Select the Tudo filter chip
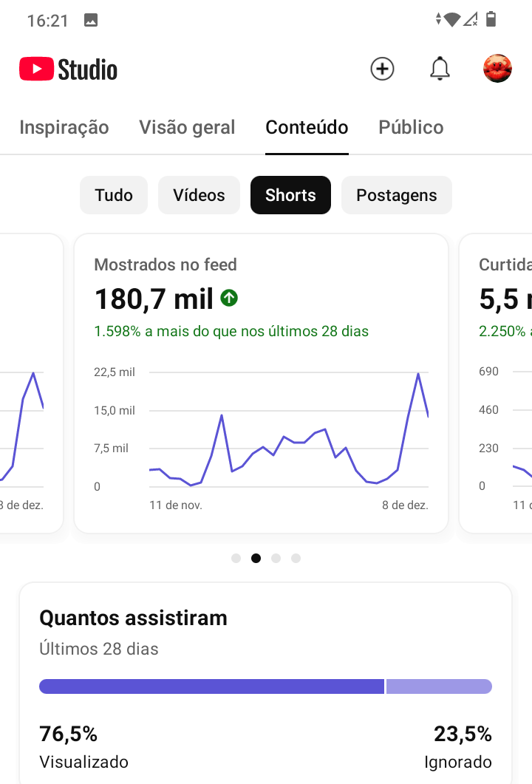The image size is (532, 784). pyautogui.click(x=114, y=195)
